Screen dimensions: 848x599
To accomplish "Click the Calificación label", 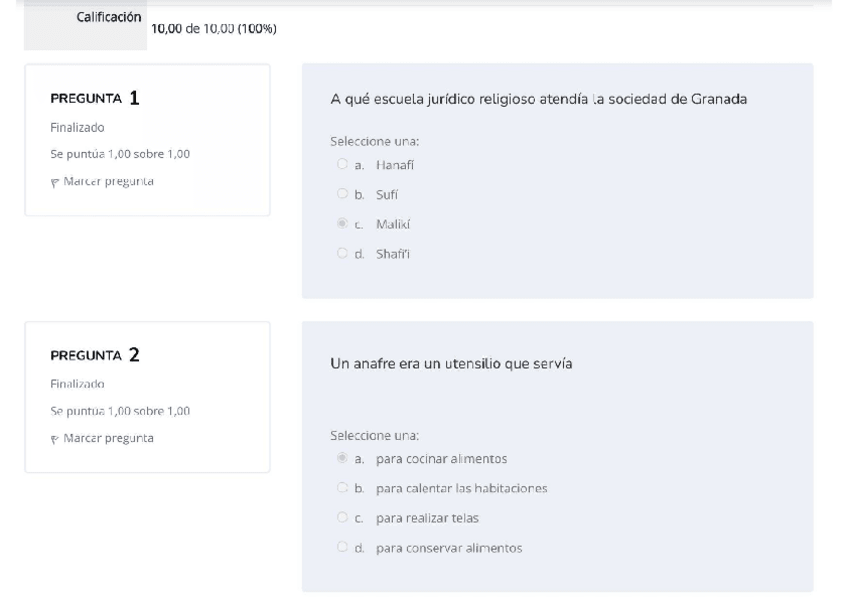I will point(109,19).
